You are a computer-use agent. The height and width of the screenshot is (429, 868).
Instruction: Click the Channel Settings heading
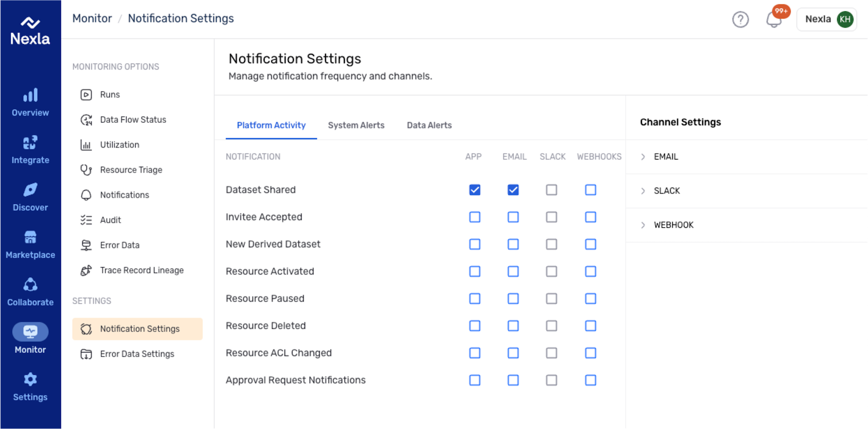pos(680,122)
